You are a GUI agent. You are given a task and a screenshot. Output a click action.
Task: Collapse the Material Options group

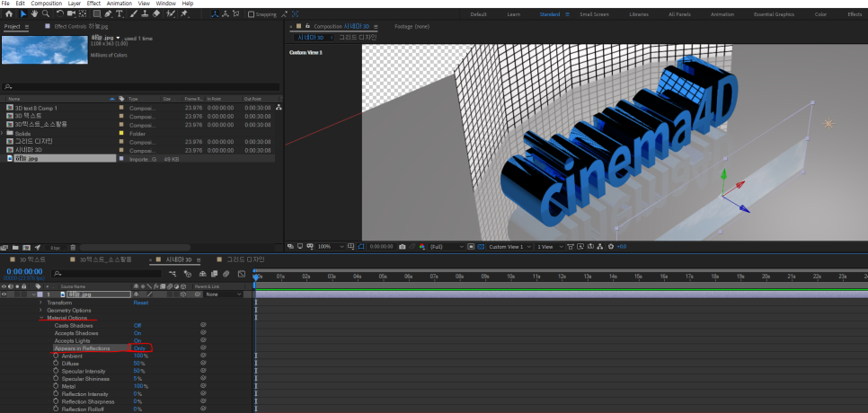coord(40,318)
